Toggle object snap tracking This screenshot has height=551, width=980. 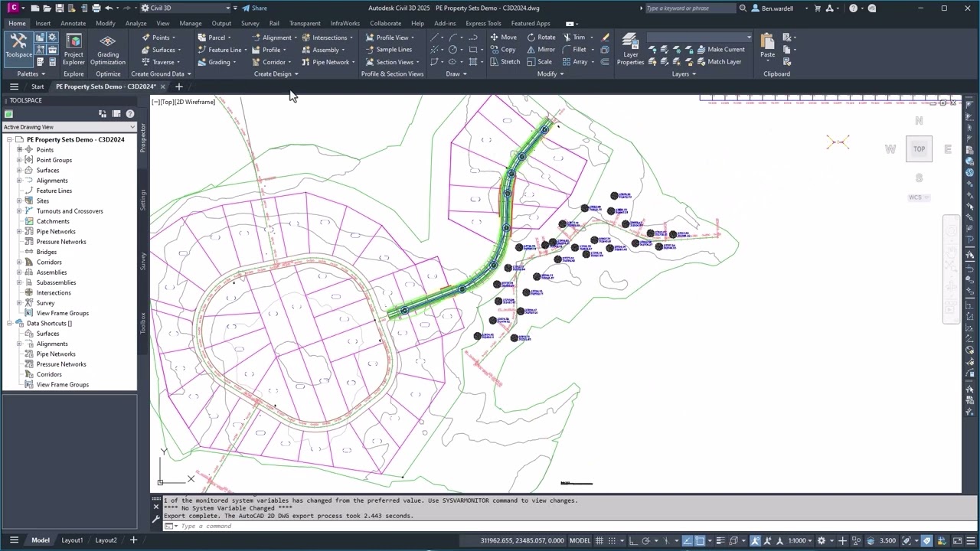coord(688,540)
